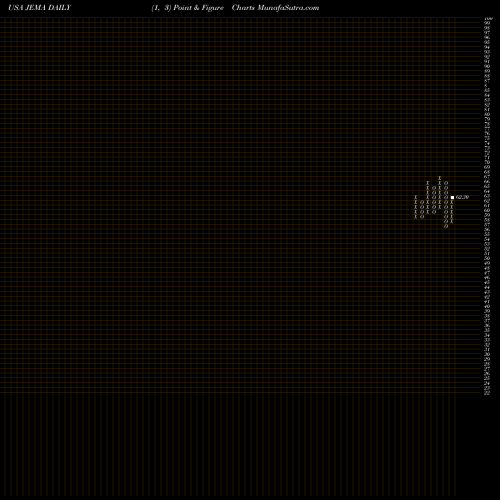Viewport: 500px width, 500px height.
Task: Click the bottom O of the leftmost O column
Action: [422, 217]
